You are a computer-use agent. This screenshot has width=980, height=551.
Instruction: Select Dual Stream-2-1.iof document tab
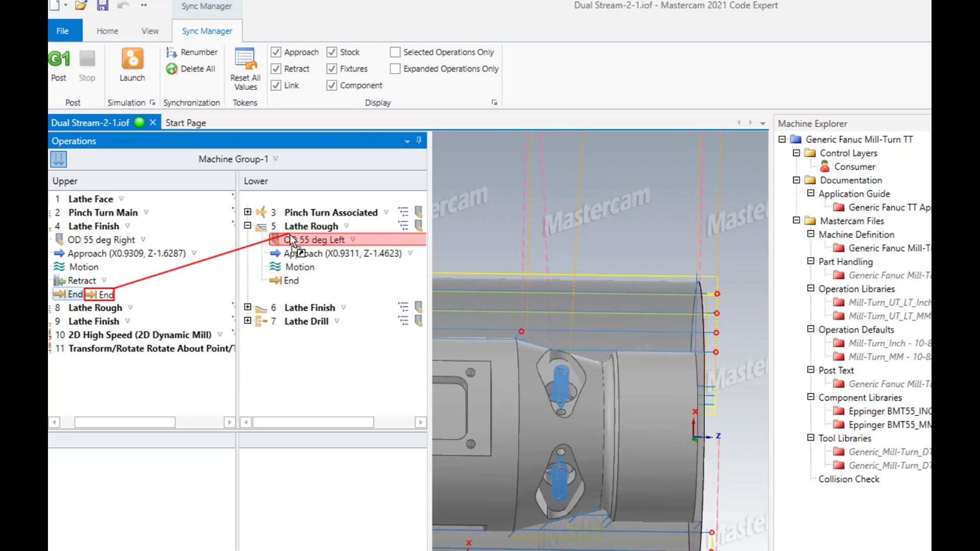point(90,122)
